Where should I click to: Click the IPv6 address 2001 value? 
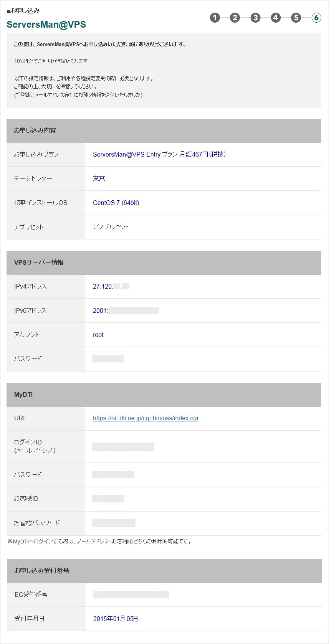(x=126, y=310)
